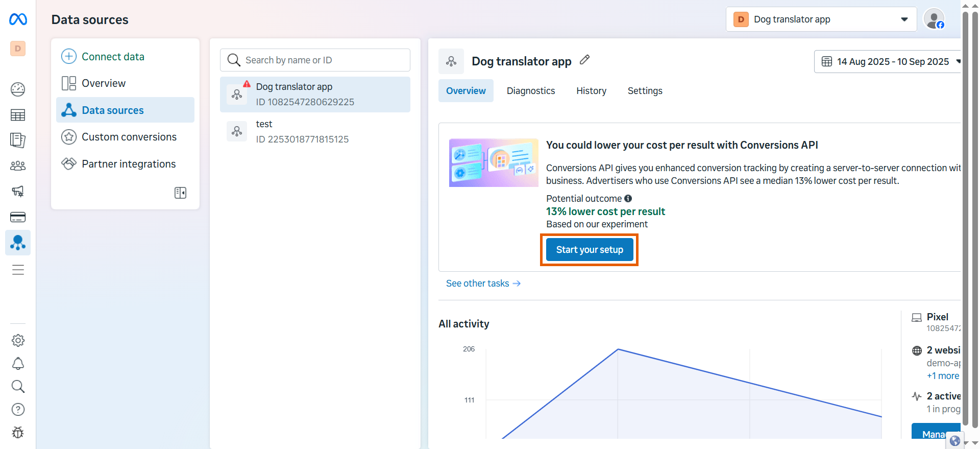Open the Dog translator app account dropdown

pyautogui.click(x=821, y=19)
